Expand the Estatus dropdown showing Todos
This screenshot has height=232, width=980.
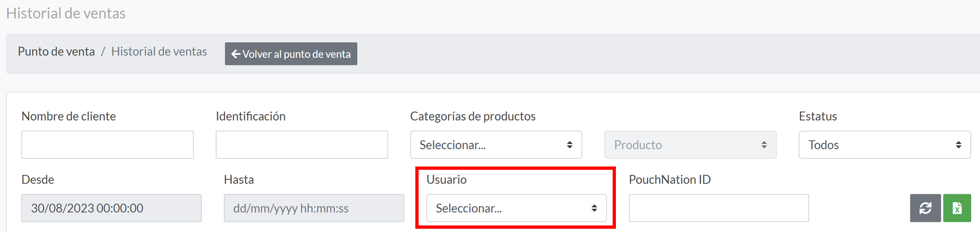(x=885, y=145)
